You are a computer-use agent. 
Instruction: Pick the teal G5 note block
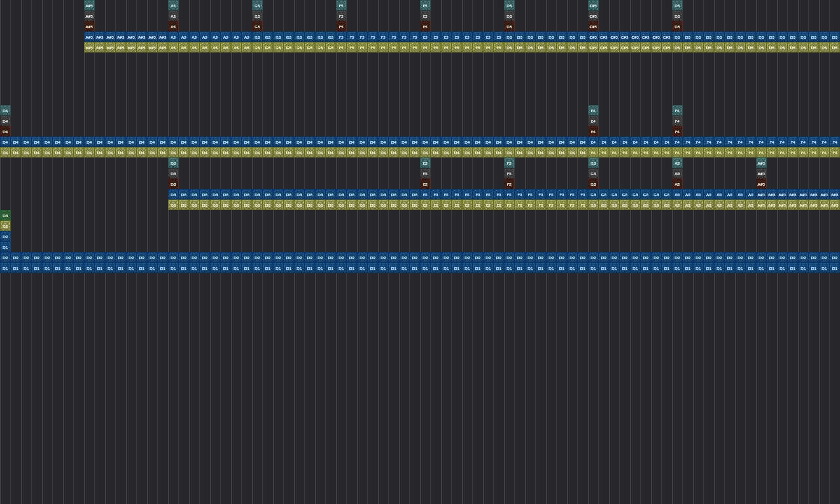[x=257, y=5]
